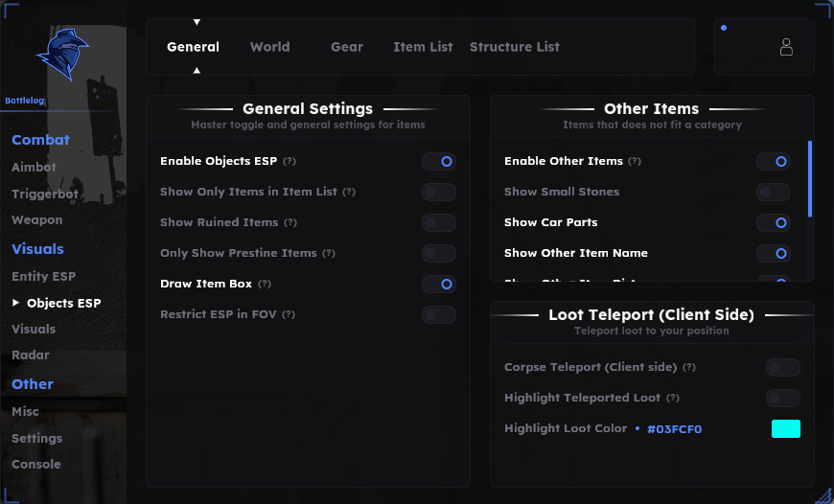Switch to the World tab

tap(270, 47)
